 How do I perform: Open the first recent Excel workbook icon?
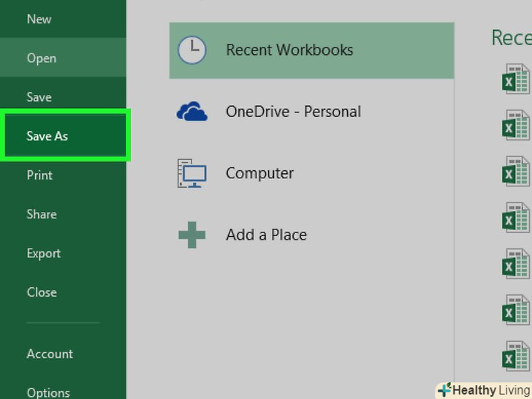(x=516, y=79)
